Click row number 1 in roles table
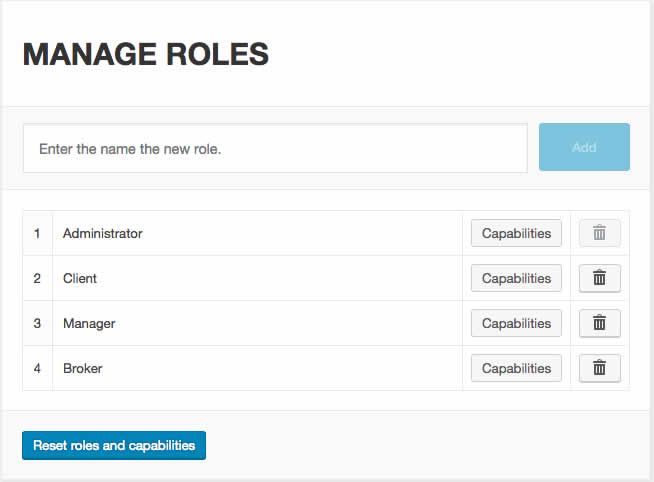Viewport: 654px width, 482px height. [37, 233]
